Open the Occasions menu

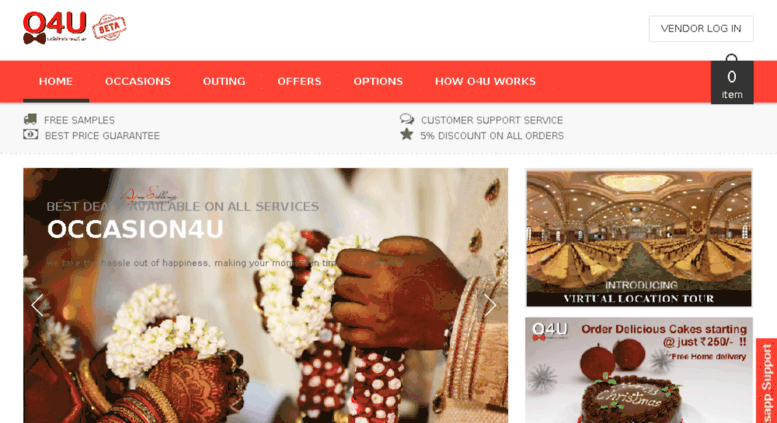[138, 81]
